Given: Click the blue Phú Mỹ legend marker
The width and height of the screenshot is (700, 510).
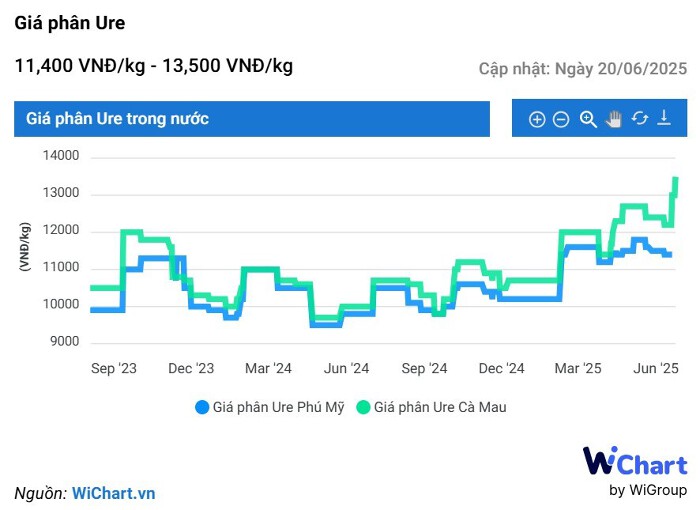Looking at the screenshot, I should pyautogui.click(x=202, y=407).
